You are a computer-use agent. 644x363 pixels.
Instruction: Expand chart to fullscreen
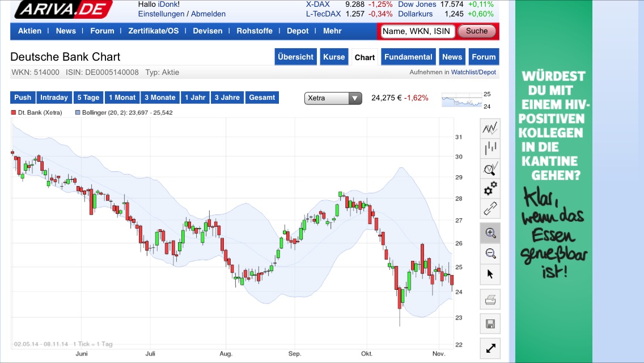click(490, 348)
